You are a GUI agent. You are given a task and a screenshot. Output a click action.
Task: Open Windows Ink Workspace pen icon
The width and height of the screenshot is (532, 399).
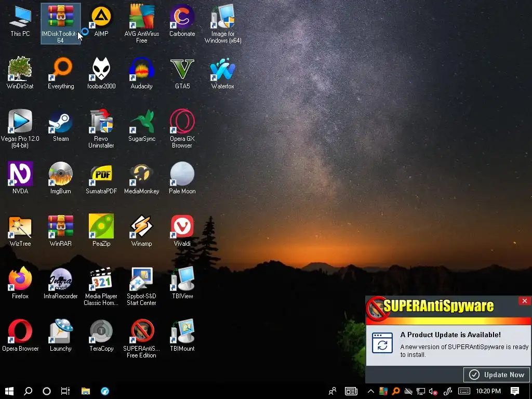point(448,392)
